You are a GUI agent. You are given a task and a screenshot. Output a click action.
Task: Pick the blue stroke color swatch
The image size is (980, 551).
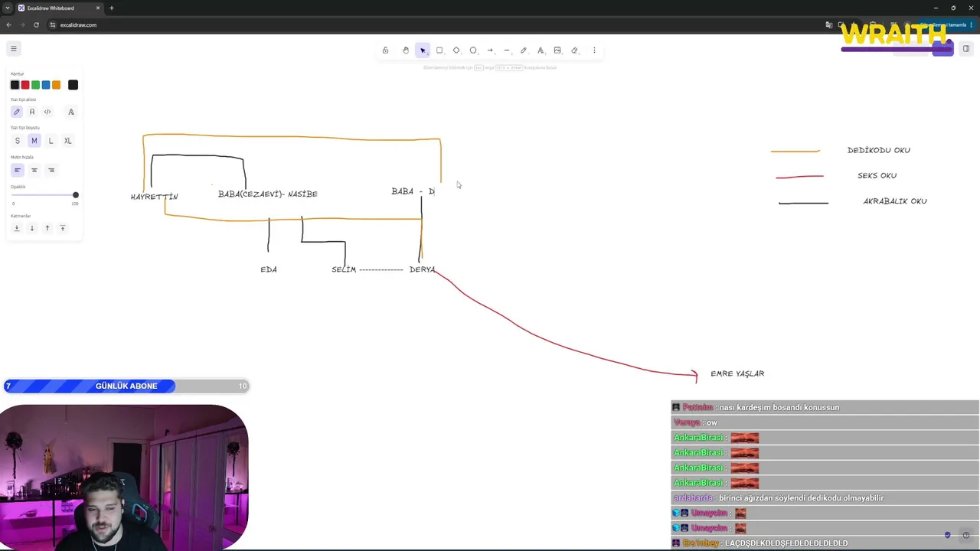click(46, 85)
